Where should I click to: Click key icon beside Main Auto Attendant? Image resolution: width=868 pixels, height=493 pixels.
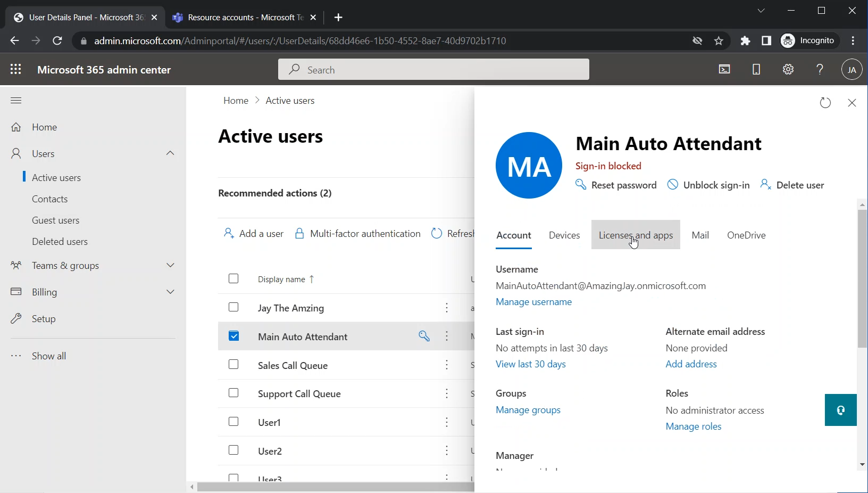pyautogui.click(x=424, y=336)
